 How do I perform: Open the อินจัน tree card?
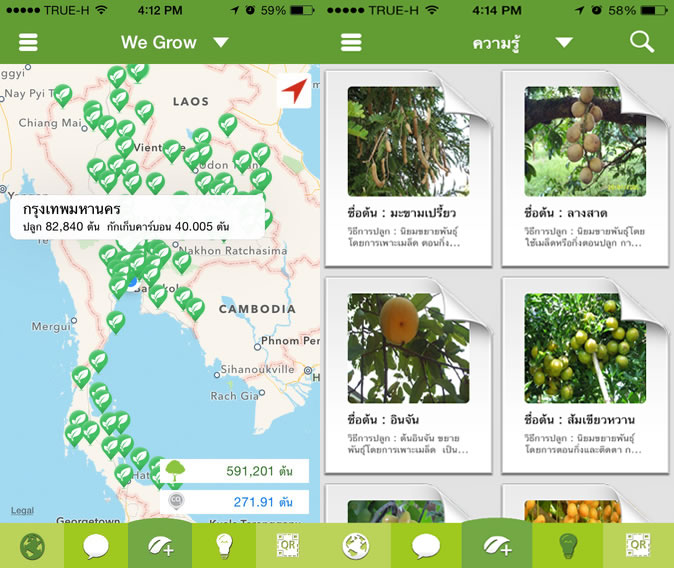[x=408, y=375]
